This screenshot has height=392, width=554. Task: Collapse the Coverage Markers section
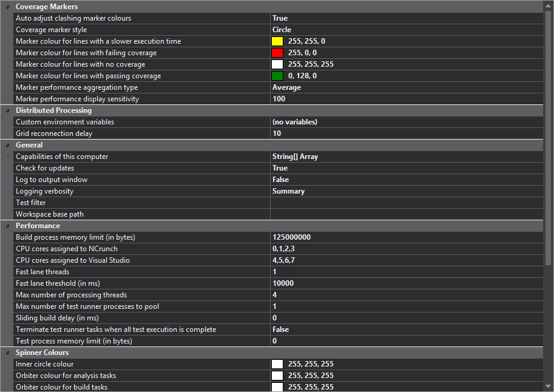point(7,7)
